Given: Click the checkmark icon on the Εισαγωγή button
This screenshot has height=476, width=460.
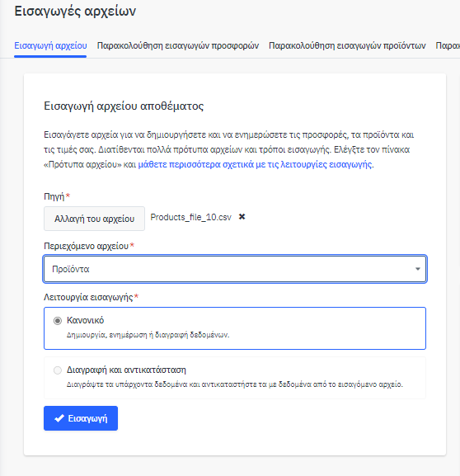Looking at the screenshot, I should coord(59,418).
